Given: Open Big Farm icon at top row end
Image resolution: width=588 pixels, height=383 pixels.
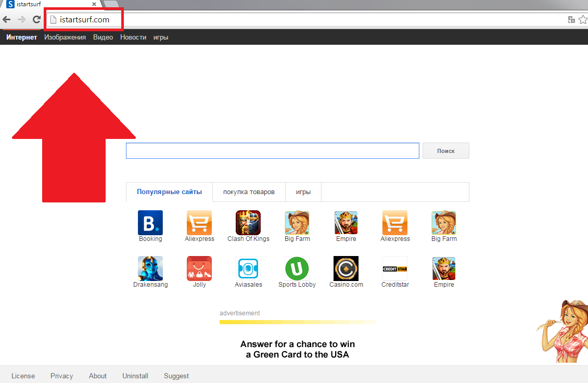Looking at the screenshot, I should coord(444,223).
